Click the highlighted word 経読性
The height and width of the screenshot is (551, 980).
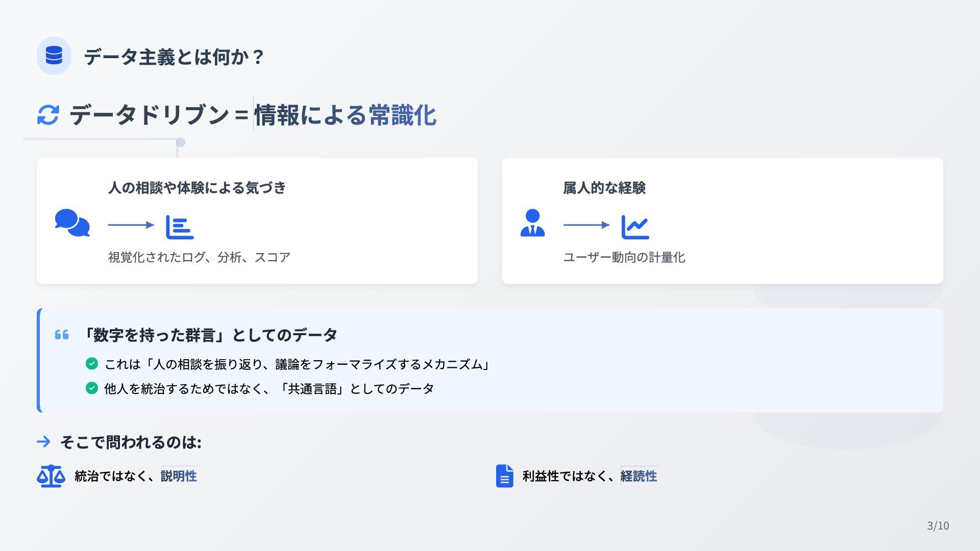(x=639, y=476)
